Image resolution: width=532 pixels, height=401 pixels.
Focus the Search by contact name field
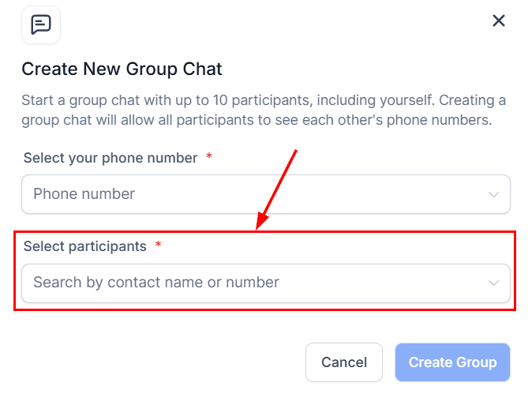[x=253, y=283]
